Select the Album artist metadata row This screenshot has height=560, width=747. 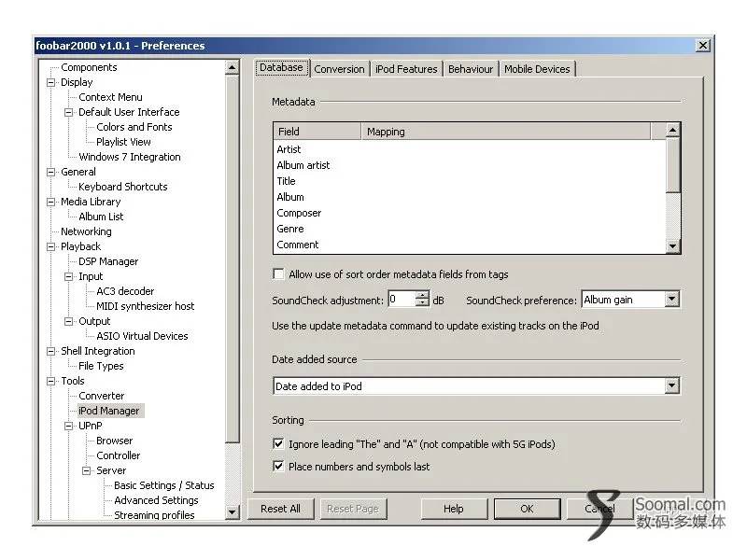coord(470,165)
